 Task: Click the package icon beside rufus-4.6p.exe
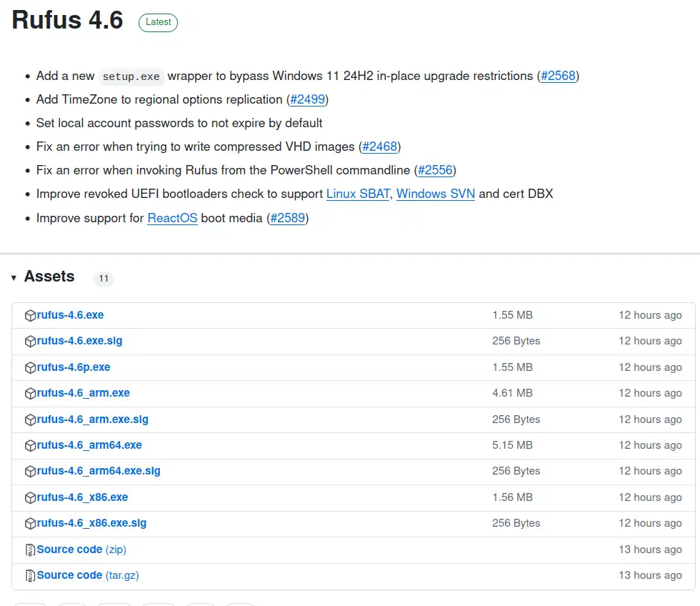[30, 367]
